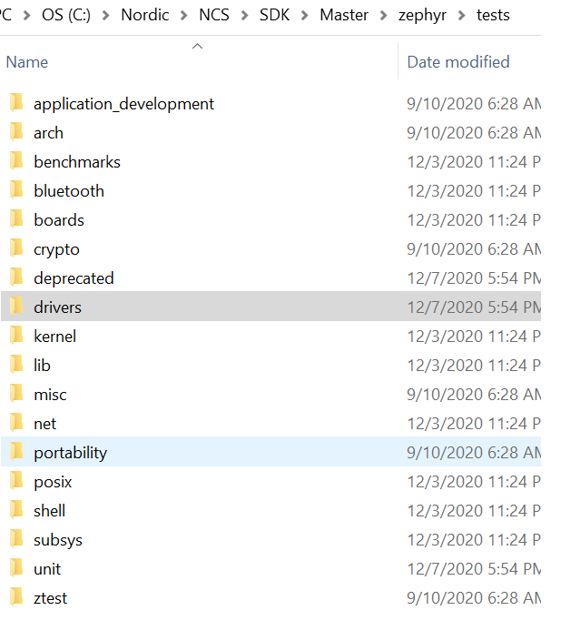Click the deprecated folder icon

point(17,278)
